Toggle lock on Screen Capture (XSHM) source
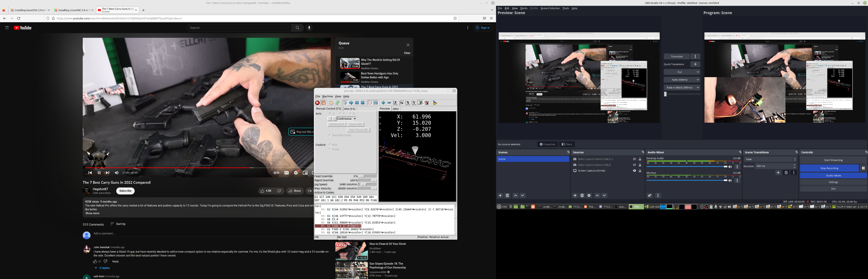The image size is (868, 279). [x=640, y=171]
